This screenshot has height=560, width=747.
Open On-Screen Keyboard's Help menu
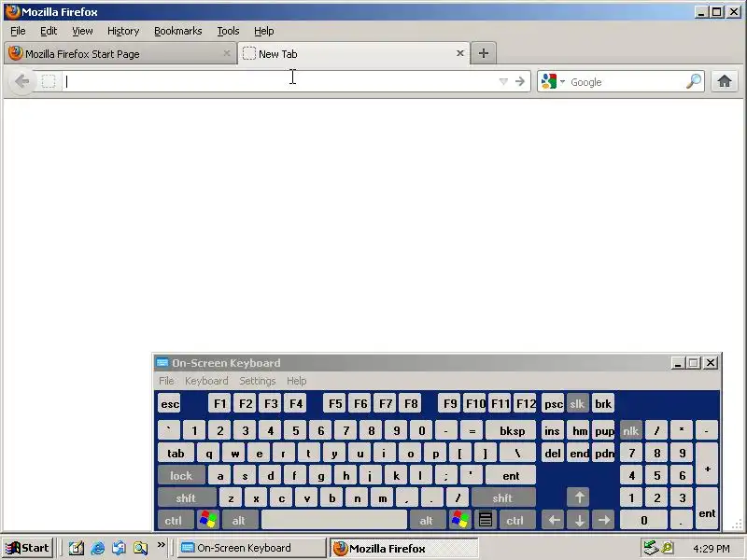tap(296, 381)
